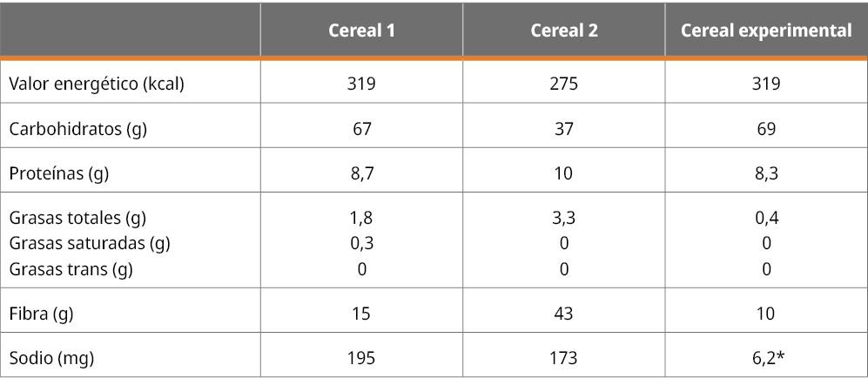Select the Grasas saturadas (g) label
This screenshot has width=868, height=392.
click(89, 243)
